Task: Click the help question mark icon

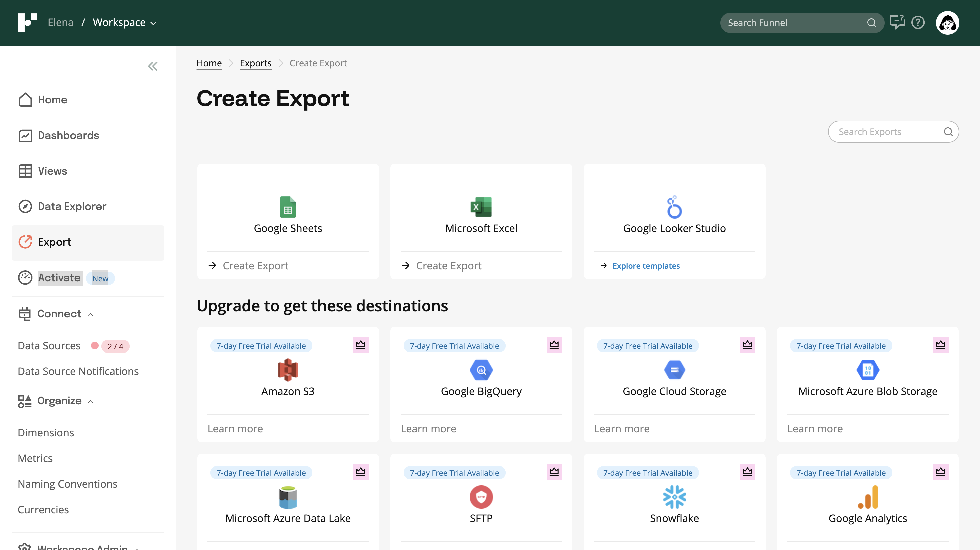Action: click(918, 23)
